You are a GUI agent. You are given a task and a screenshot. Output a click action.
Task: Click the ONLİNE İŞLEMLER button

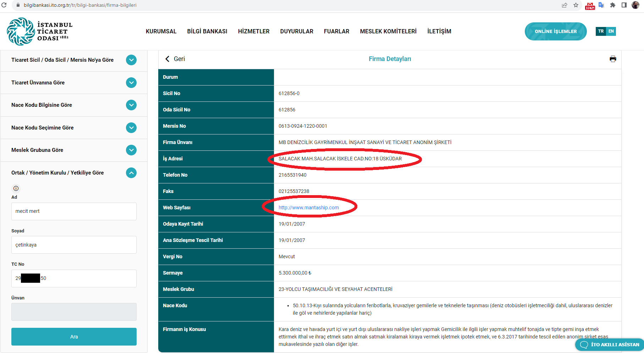coord(556,31)
